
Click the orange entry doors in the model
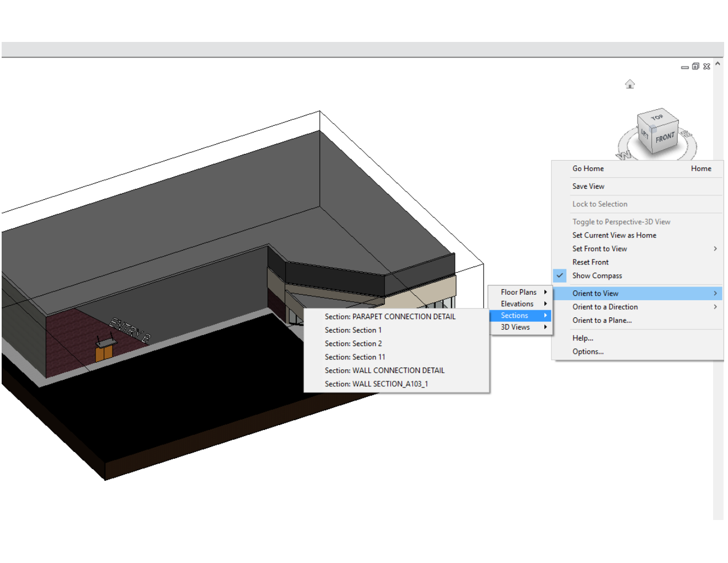pyautogui.click(x=104, y=353)
